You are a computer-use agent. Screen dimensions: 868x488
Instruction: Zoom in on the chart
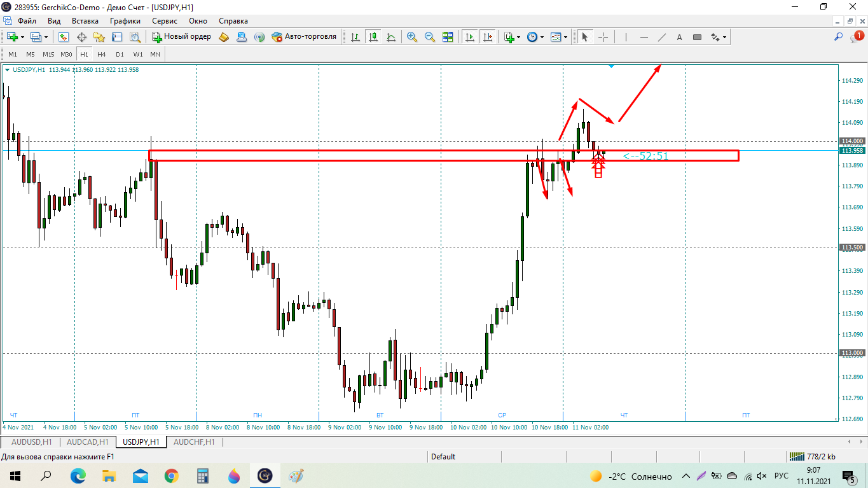click(x=412, y=37)
